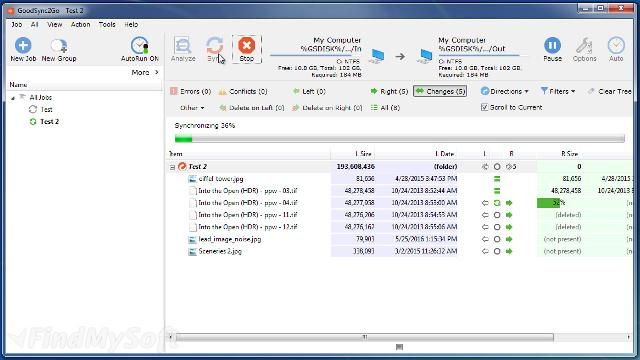640x360 pixels.
Task: Select Into the Open (HDR) - ppw - 03.tif
Action: coord(247,191)
